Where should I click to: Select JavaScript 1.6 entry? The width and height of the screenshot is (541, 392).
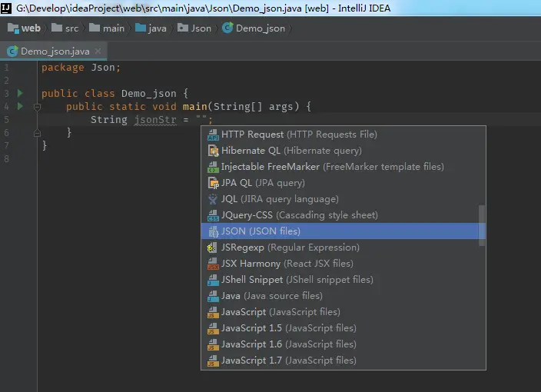point(344,344)
